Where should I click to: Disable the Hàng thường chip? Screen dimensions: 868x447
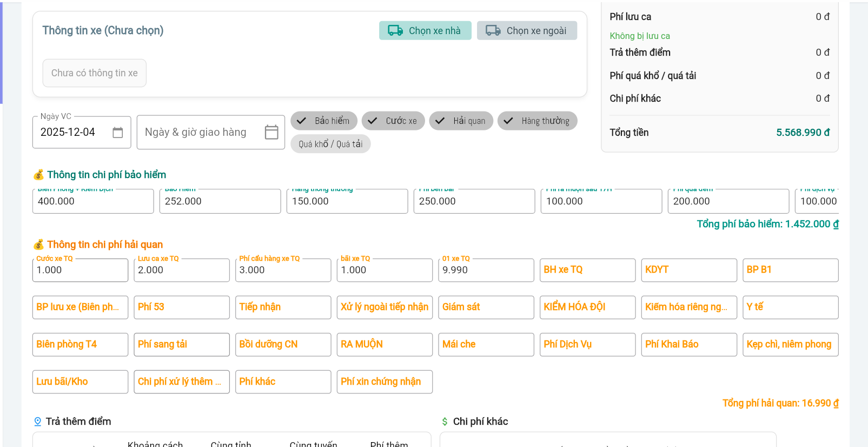[x=538, y=121]
